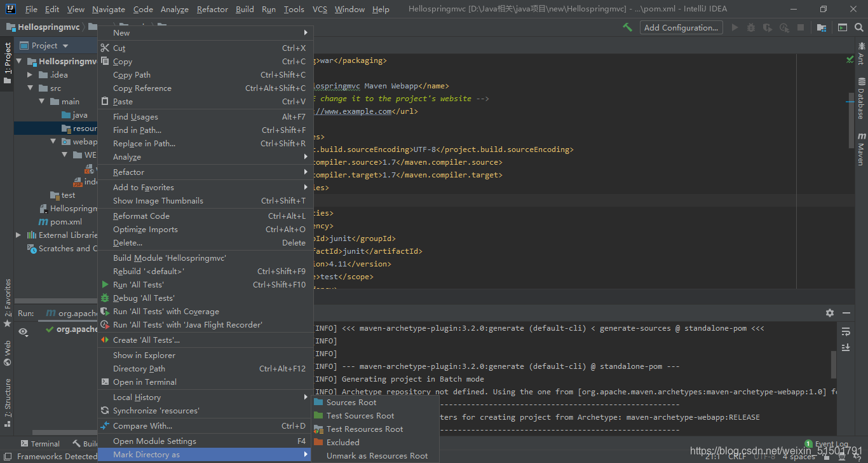The image size is (868, 463).
Task: Choose Run with 'Java Flight Recorder'
Action: tap(205, 324)
